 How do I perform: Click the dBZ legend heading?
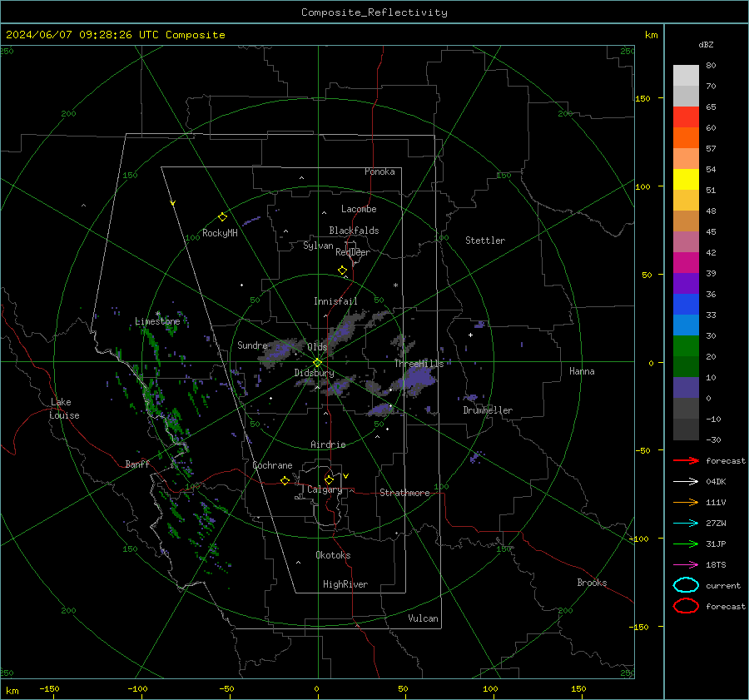click(706, 44)
